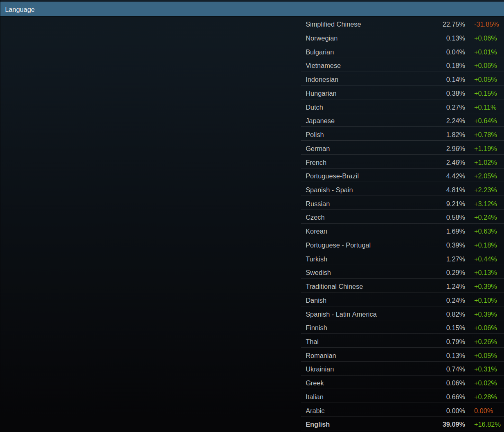This screenshot has width=504, height=432.
Task: Select the Czech language row
Action: coord(403,217)
